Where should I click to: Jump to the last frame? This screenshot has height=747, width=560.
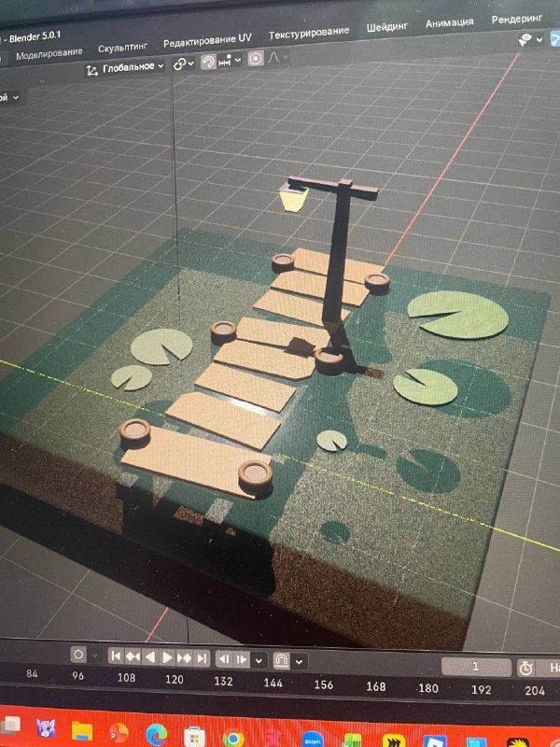click(202, 659)
